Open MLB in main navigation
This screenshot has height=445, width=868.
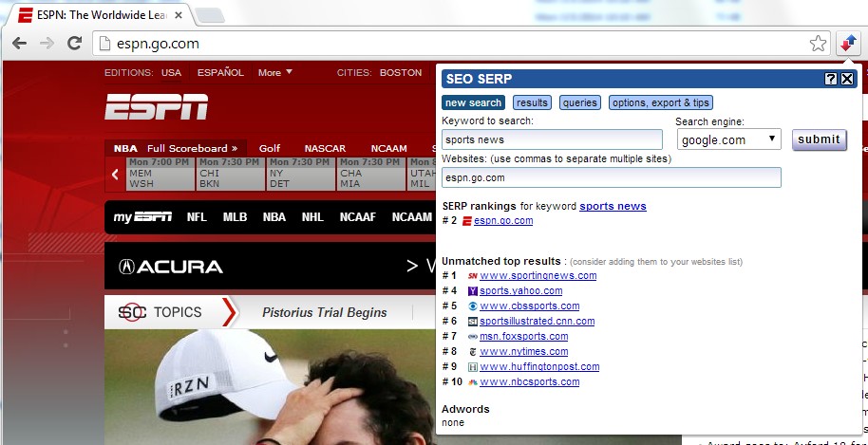coord(235,217)
